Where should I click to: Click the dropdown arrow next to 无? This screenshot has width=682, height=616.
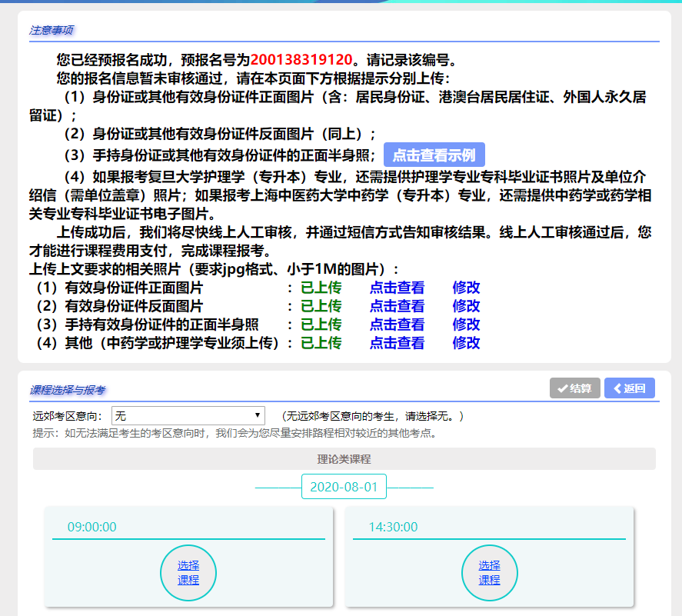click(258, 414)
